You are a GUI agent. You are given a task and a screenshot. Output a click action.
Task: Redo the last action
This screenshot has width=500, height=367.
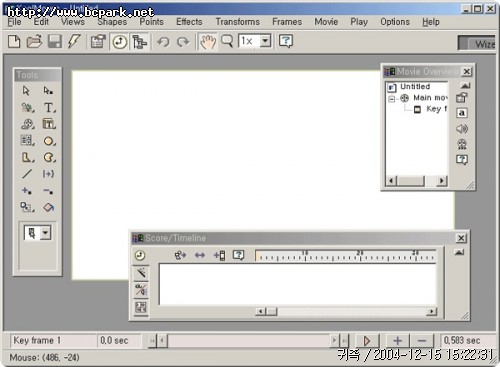pos(183,42)
